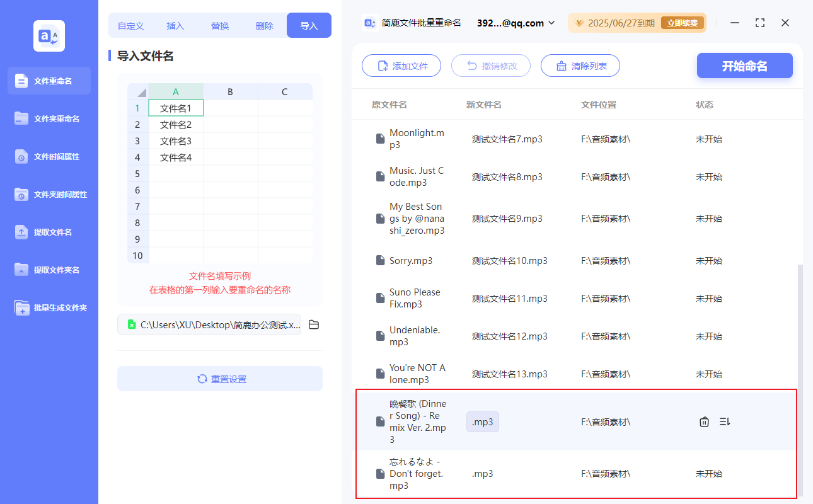Image resolution: width=813 pixels, height=504 pixels.
Task: Click the sort icon on the highlighted row
Action: point(724,421)
